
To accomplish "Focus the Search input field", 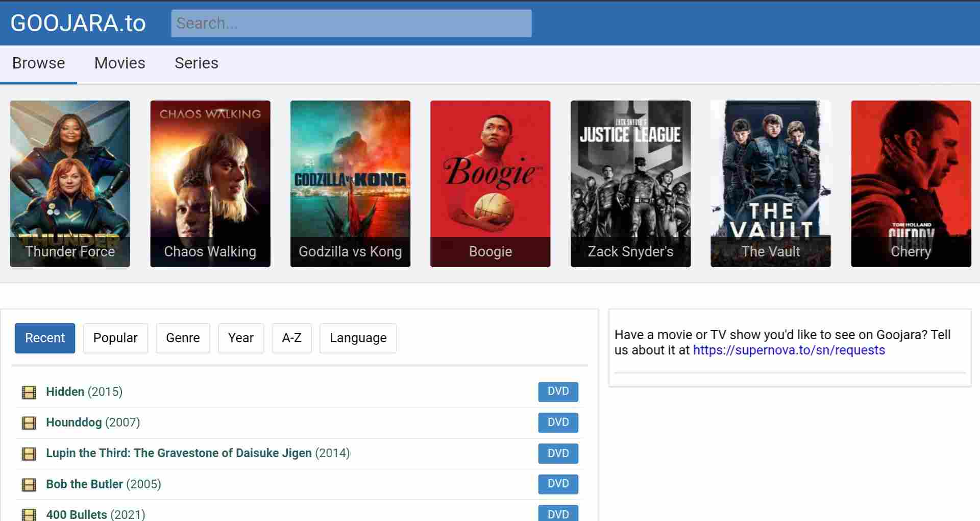I will point(351,23).
